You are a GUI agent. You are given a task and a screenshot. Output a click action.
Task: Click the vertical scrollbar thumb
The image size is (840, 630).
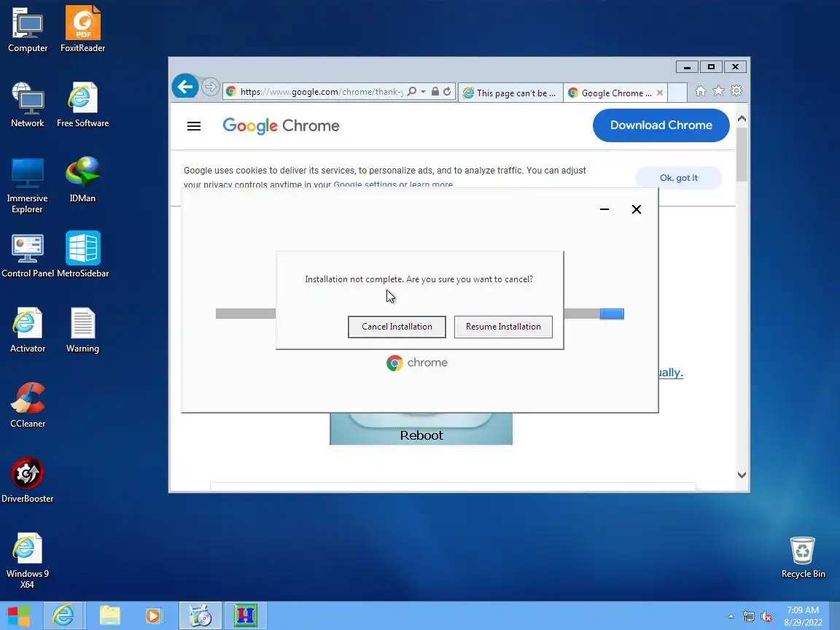tap(742, 155)
